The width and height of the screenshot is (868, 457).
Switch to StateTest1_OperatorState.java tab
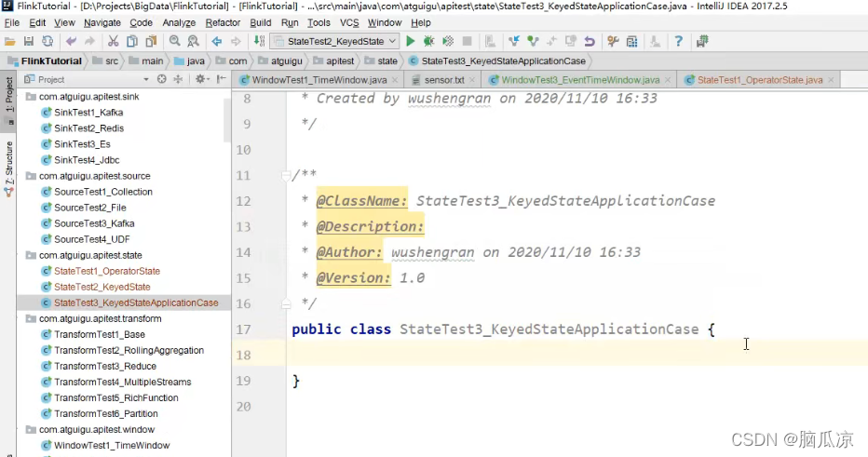tap(760, 80)
